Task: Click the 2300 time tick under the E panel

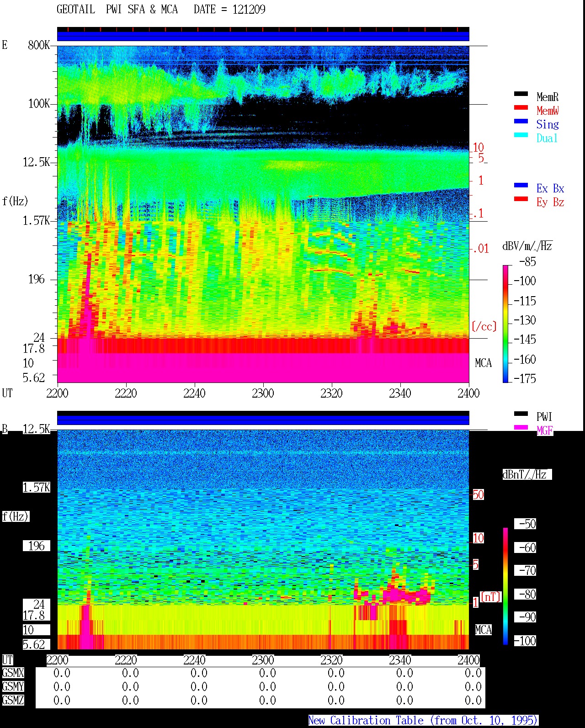Action: [x=263, y=393]
